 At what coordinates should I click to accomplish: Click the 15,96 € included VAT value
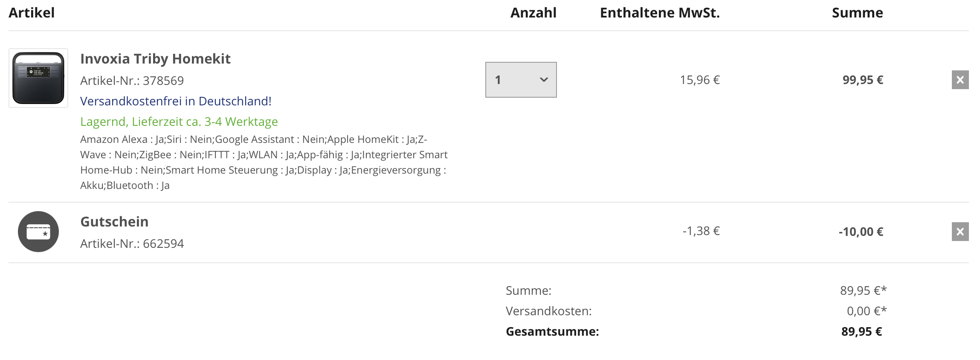pos(699,80)
